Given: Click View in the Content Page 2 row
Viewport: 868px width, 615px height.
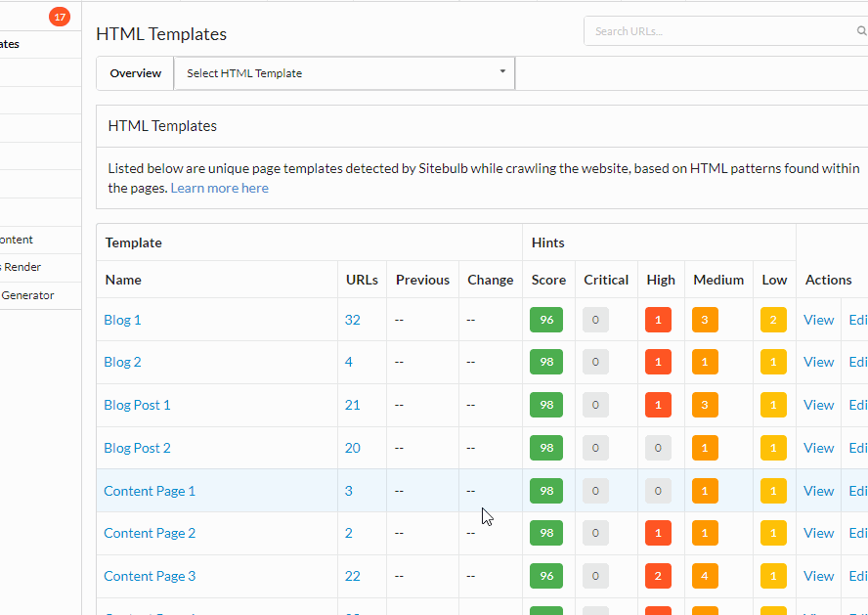Looking at the screenshot, I should point(818,533).
